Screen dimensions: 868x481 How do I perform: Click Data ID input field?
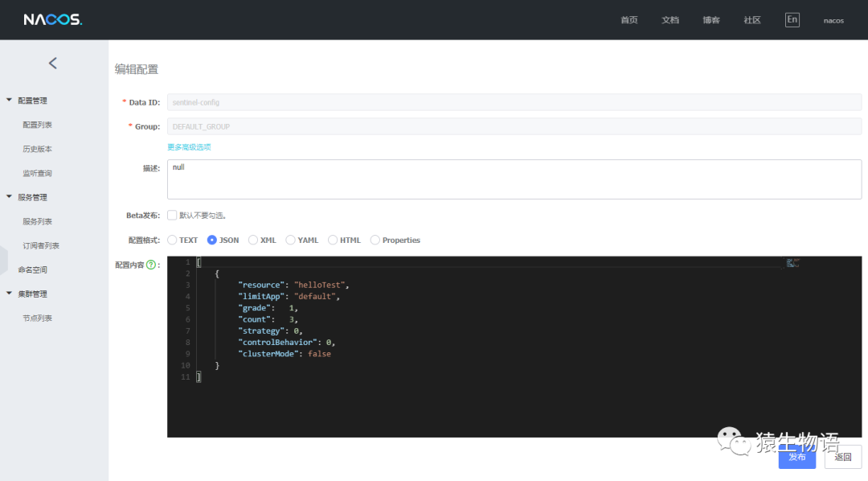point(514,102)
